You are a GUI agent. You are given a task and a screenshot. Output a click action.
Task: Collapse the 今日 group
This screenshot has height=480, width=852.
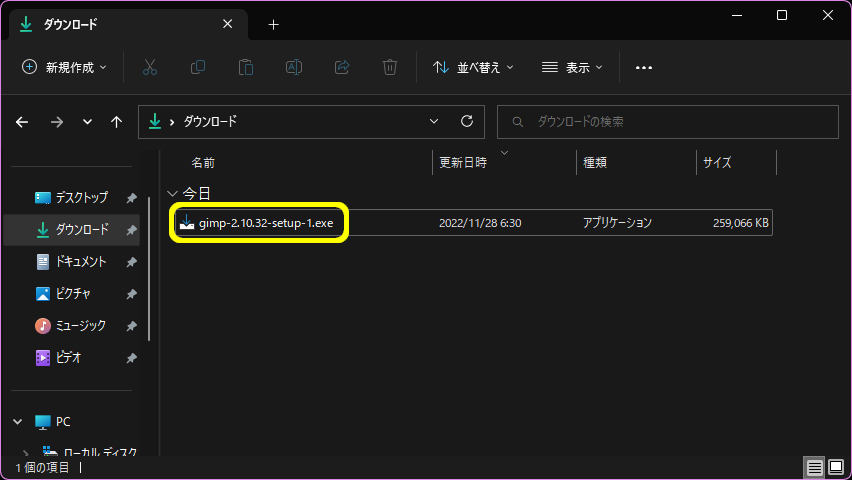pyautogui.click(x=172, y=194)
